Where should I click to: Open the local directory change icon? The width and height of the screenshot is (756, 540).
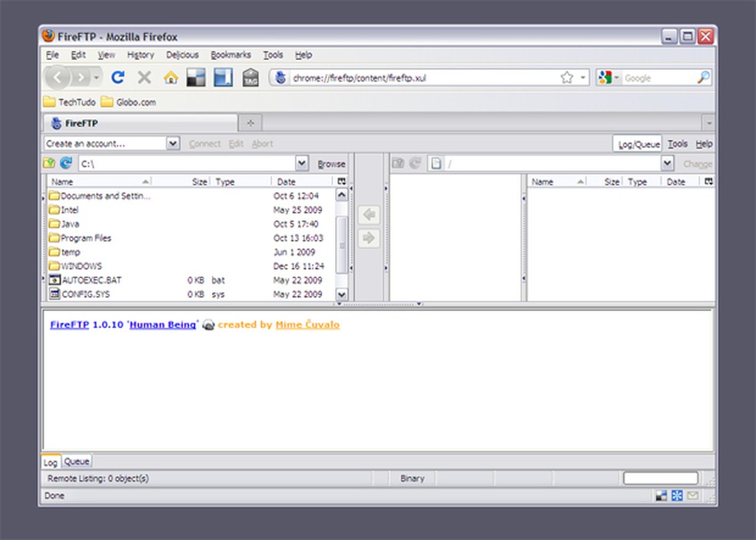coord(49,163)
